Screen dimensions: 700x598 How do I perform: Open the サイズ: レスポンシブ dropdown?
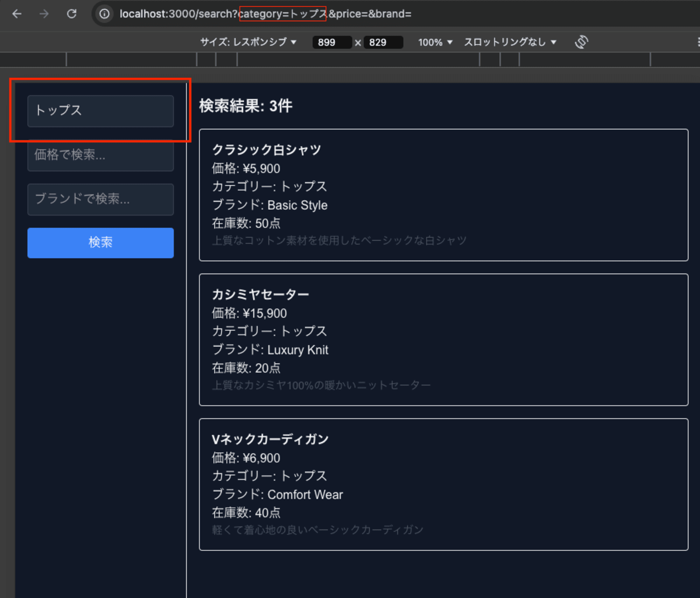(248, 42)
